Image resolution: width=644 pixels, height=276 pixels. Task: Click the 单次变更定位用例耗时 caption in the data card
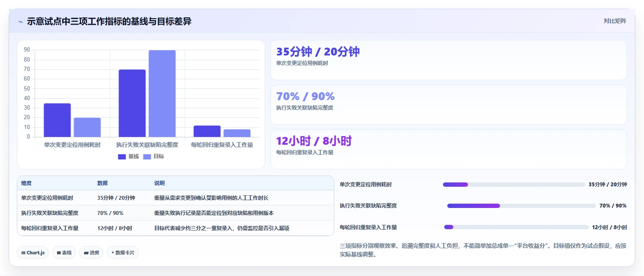pos(302,63)
